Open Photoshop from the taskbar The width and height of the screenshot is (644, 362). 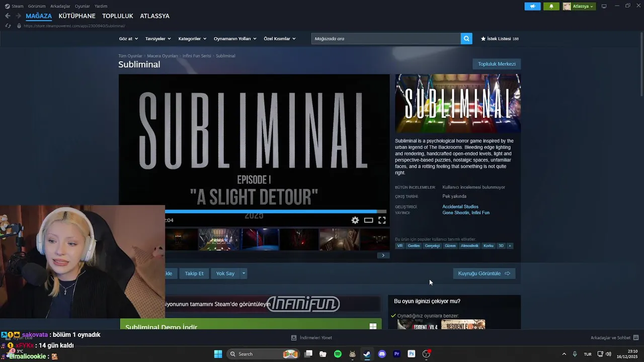coord(411,354)
